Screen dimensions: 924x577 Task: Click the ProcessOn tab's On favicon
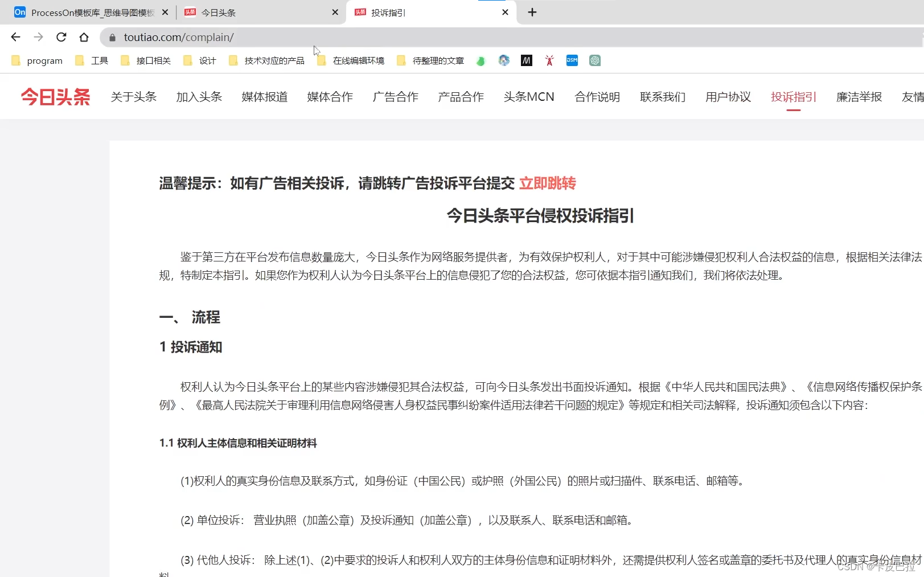20,12
